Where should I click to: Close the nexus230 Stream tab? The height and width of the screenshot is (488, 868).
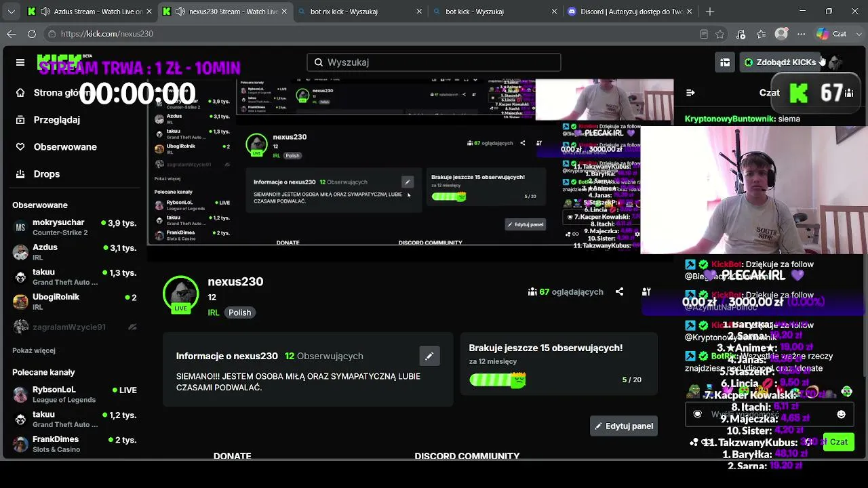click(x=284, y=12)
